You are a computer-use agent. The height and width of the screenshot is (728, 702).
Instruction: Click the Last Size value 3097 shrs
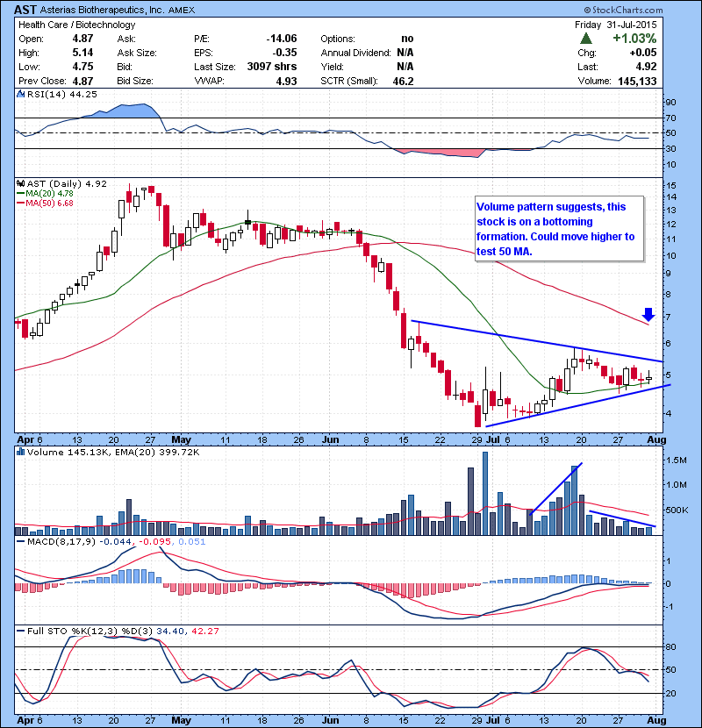pyautogui.click(x=272, y=67)
